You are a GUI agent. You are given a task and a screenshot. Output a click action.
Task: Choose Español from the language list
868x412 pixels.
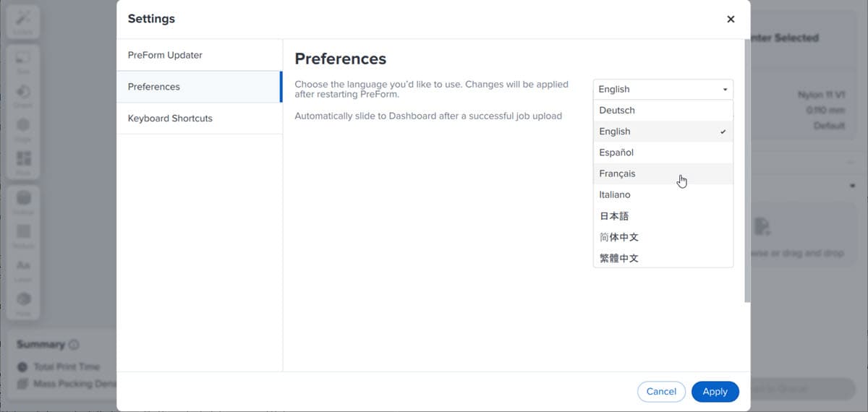tap(663, 153)
